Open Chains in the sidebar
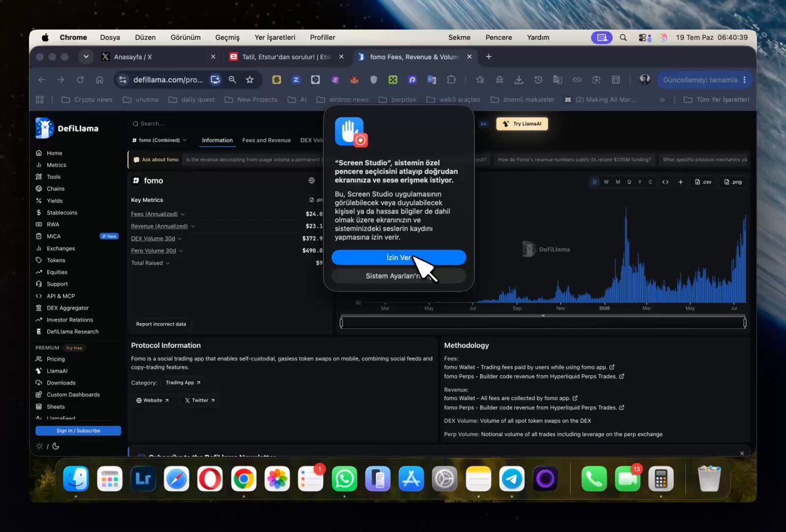This screenshot has width=786, height=532. 56,189
